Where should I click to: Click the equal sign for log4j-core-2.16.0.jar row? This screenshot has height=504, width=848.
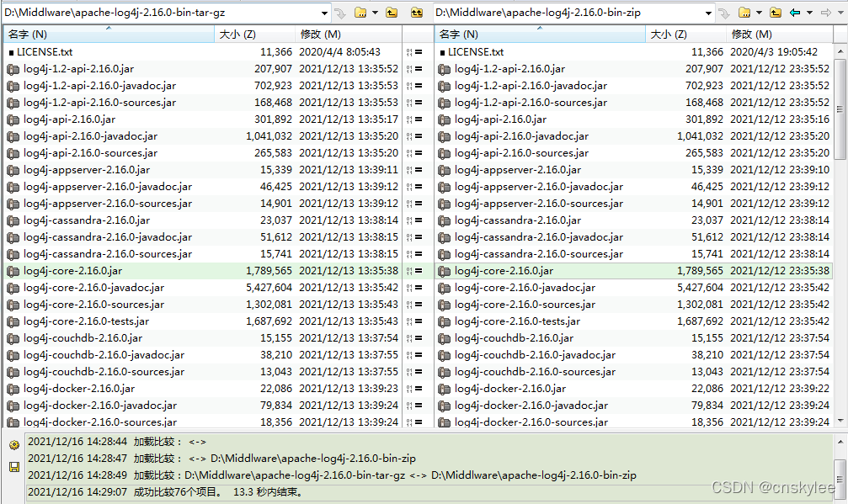(x=419, y=271)
